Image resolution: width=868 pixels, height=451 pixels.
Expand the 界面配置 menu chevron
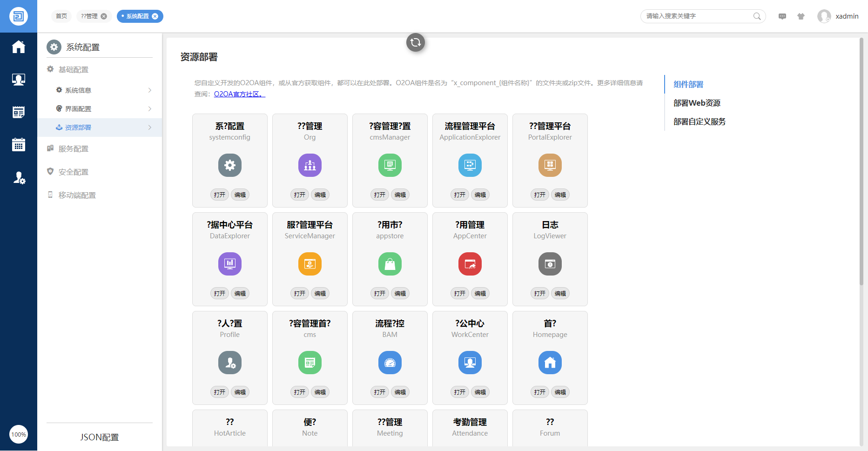point(150,109)
